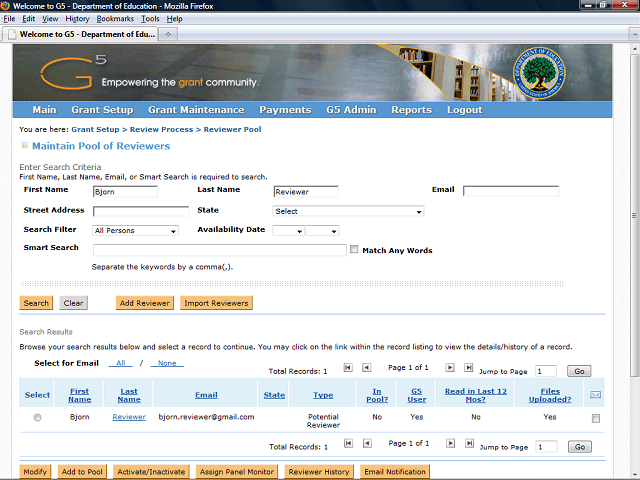Open the View menu
The width and height of the screenshot is (640, 480).
[x=50, y=19]
